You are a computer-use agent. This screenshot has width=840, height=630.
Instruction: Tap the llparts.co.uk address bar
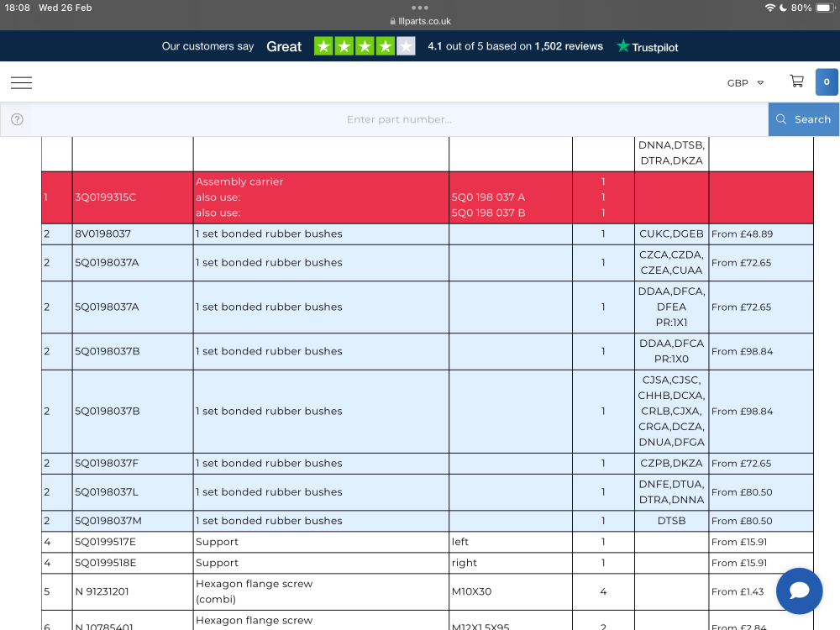point(420,22)
